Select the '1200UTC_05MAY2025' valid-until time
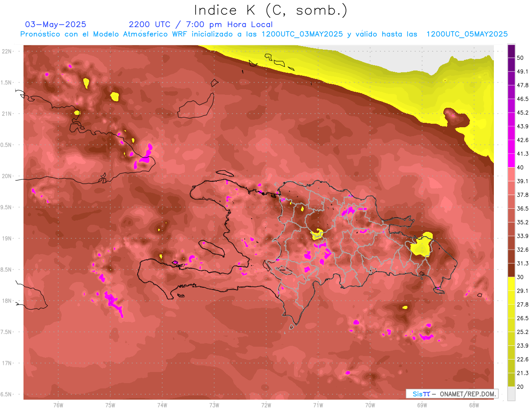The image size is (532, 411). (467, 34)
